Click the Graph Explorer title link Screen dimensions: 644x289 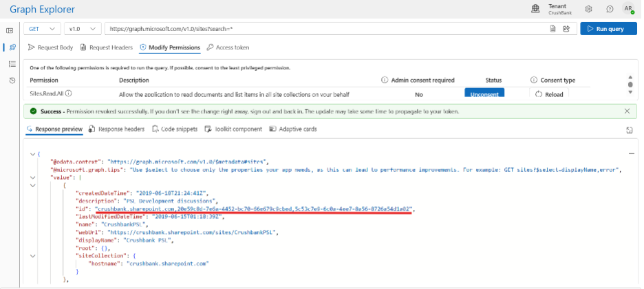[42, 9]
